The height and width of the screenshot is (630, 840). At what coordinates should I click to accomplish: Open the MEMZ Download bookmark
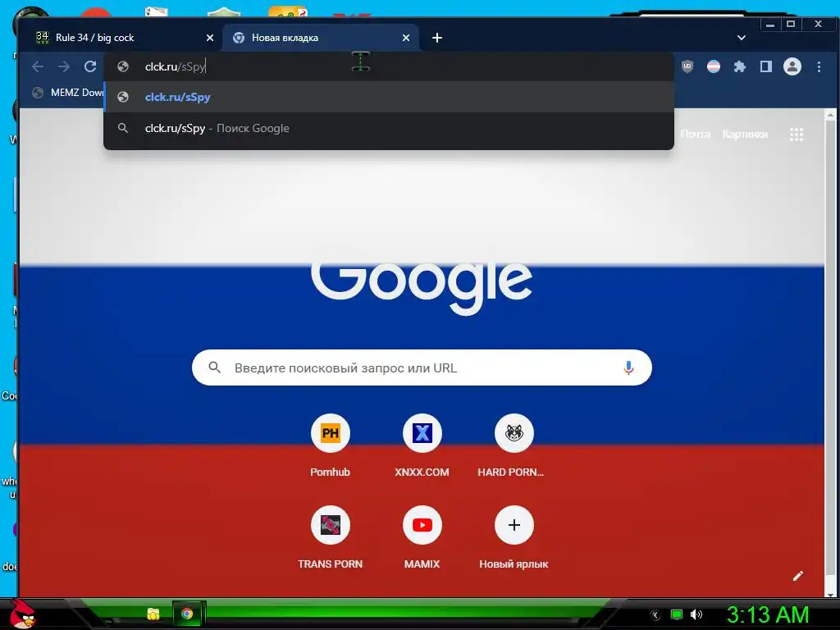[x=67, y=93]
